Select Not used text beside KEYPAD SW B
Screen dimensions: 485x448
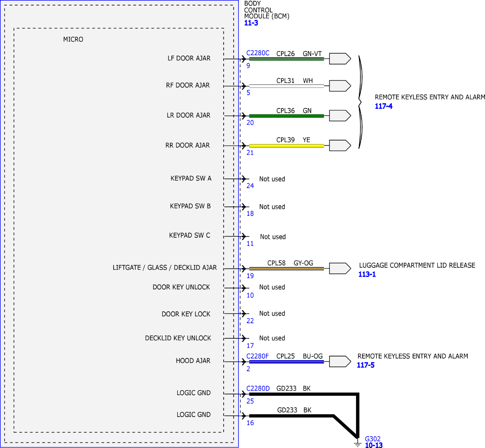(x=272, y=207)
